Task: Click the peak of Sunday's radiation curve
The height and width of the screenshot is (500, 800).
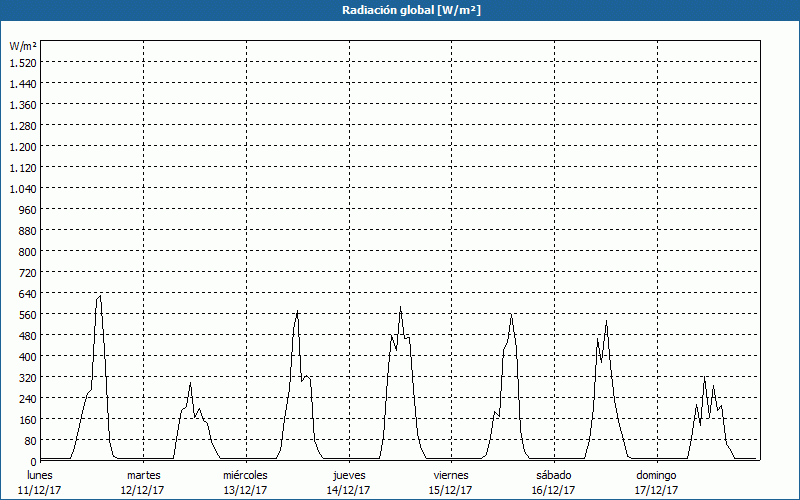Action: [704, 377]
